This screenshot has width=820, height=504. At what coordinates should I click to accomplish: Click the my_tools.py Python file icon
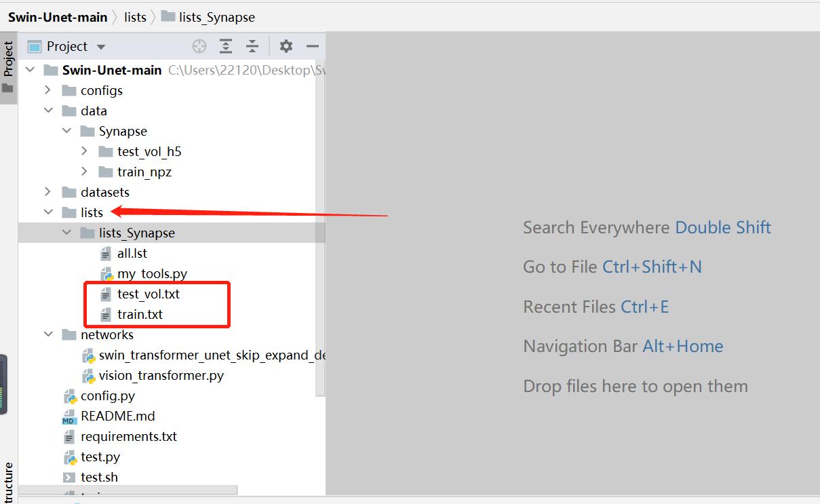106,274
